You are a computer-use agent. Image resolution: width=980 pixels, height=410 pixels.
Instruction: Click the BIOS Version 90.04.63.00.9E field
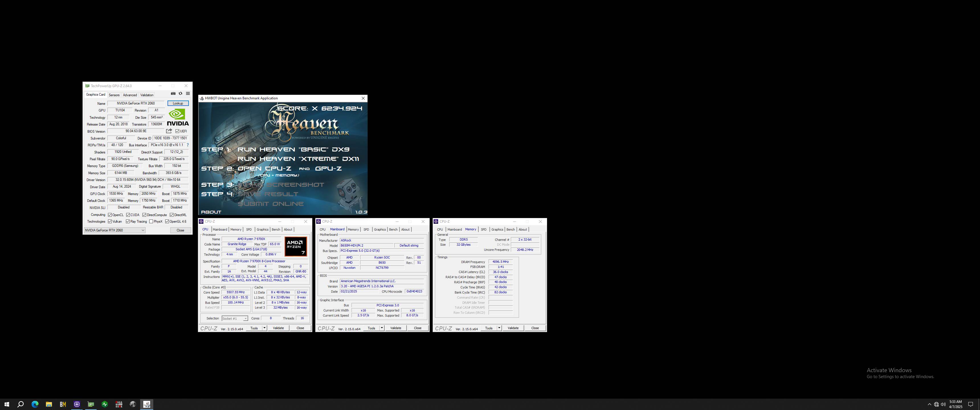[x=136, y=131]
